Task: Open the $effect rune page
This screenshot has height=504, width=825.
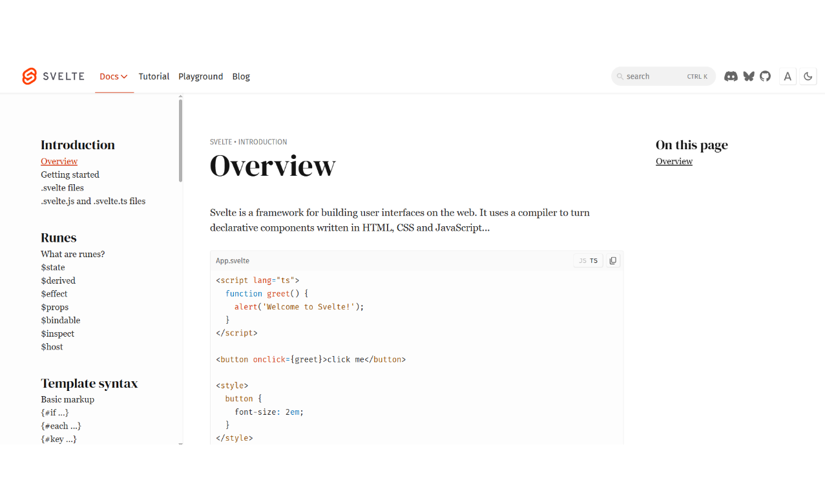Action: pyautogui.click(x=54, y=294)
